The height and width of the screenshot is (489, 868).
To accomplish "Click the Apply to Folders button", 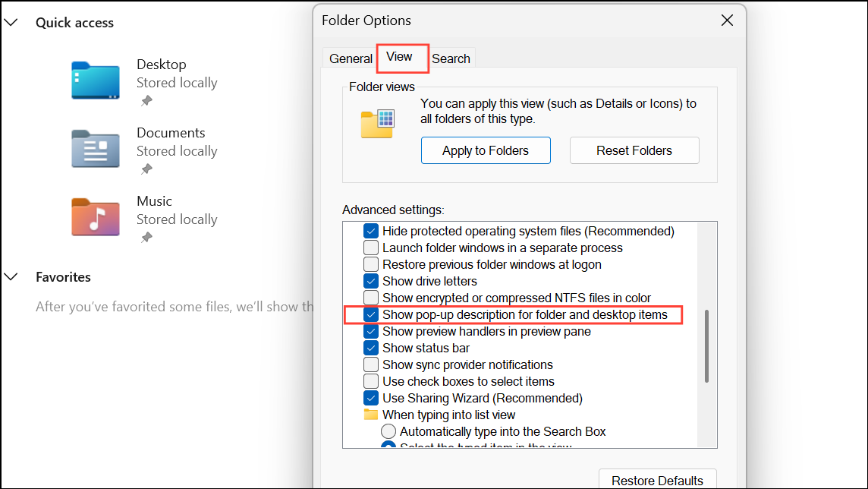I will click(x=486, y=150).
